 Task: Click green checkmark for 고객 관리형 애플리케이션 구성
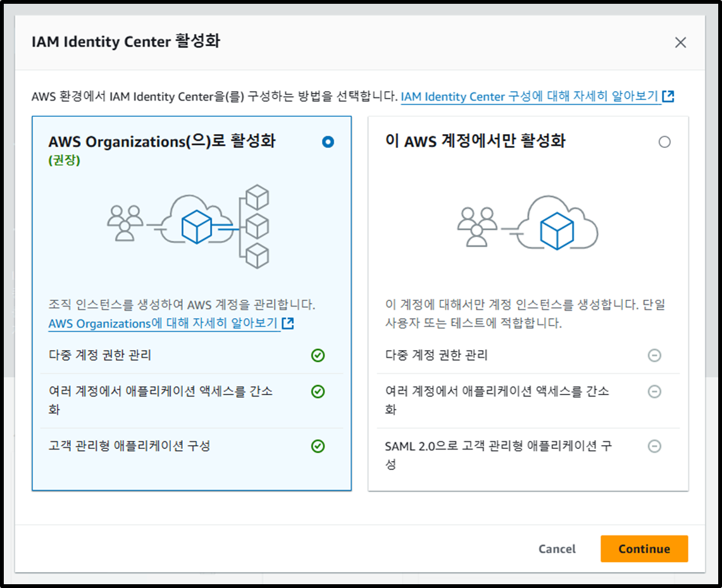[x=318, y=446]
